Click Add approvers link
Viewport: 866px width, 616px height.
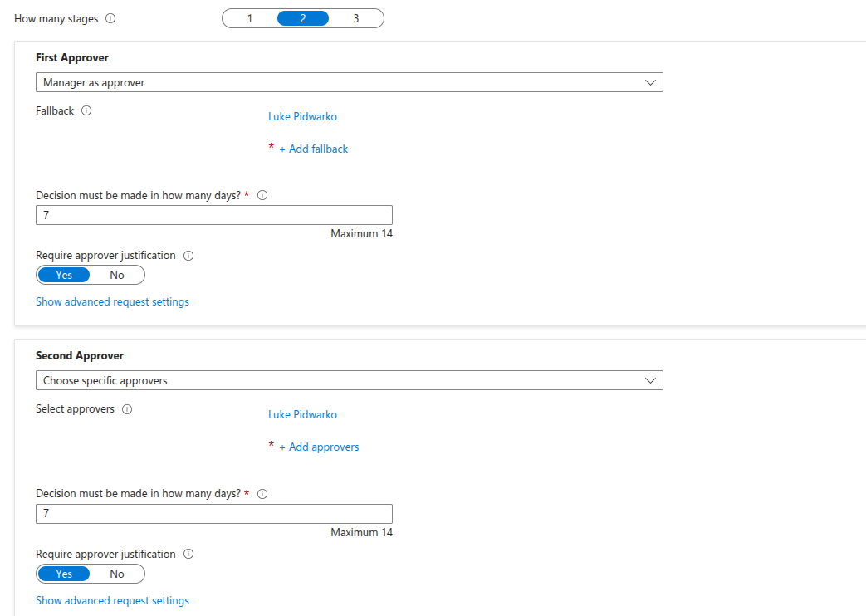point(319,447)
